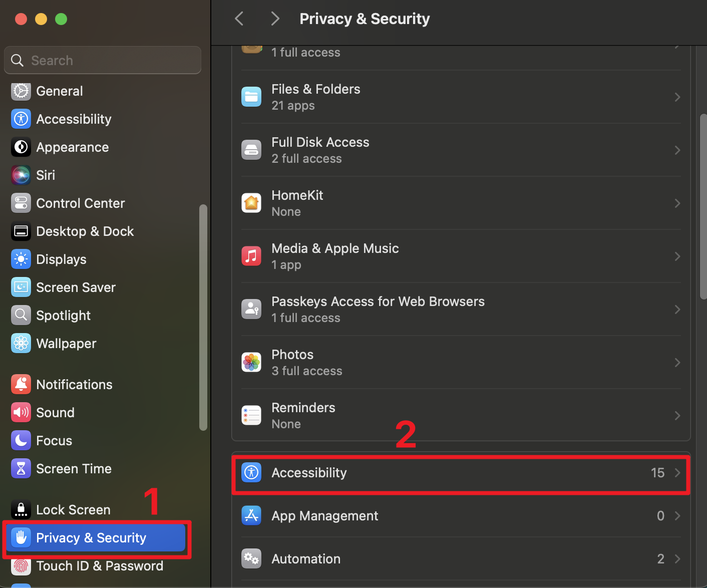The height and width of the screenshot is (588, 707).
Task: Select the Sound speaker icon
Action: [x=21, y=413]
